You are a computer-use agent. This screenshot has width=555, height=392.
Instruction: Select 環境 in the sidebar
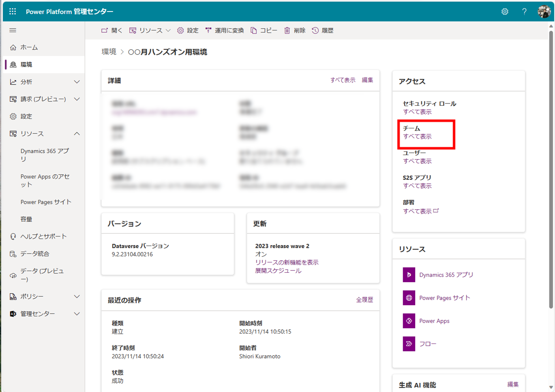point(43,64)
